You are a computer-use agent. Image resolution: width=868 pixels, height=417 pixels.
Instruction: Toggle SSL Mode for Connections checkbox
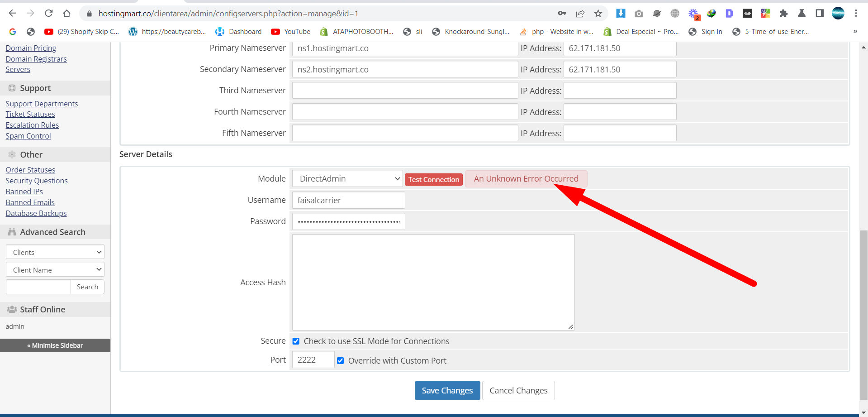click(x=296, y=341)
